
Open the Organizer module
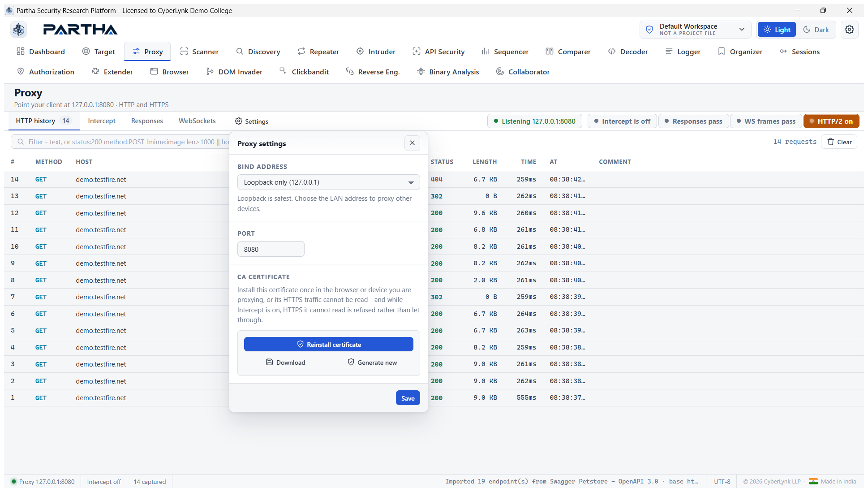click(x=740, y=52)
